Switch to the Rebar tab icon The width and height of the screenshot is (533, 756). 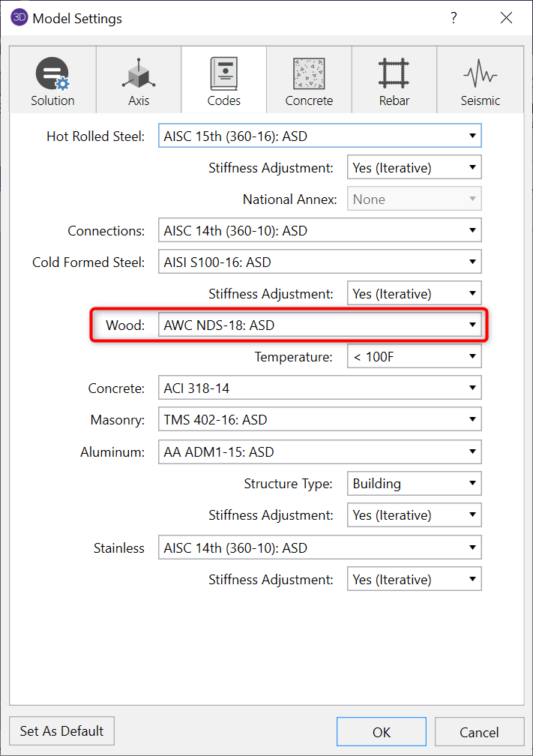click(x=394, y=74)
